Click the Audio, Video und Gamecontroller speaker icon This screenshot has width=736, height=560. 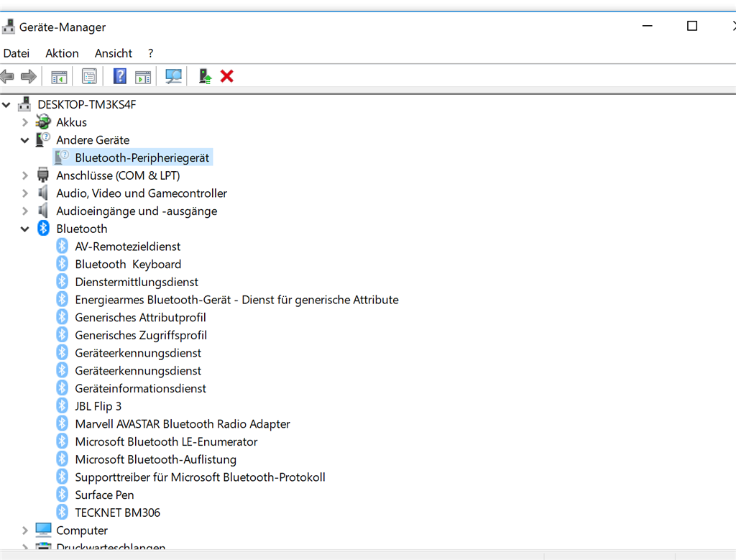43,193
